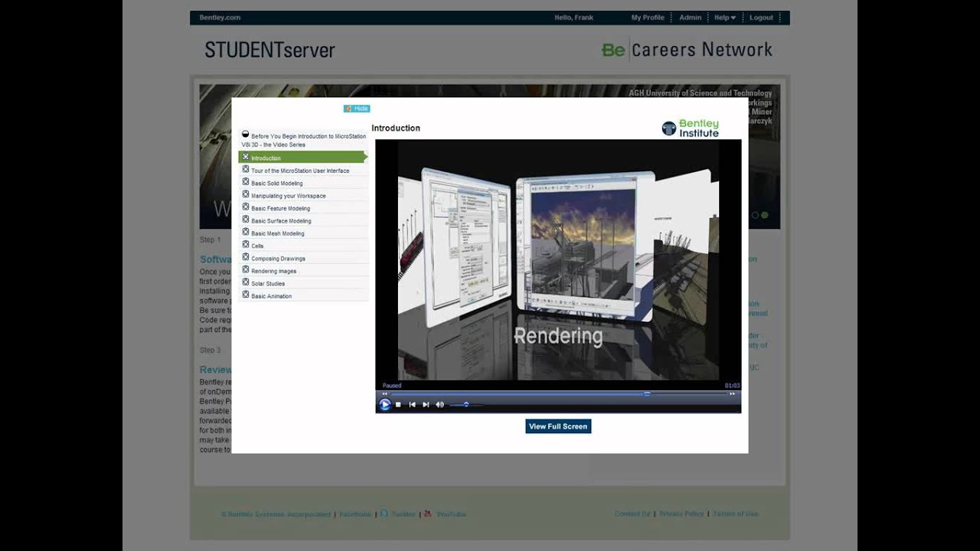This screenshot has width=980, height=551.
Task: Click the Introduction heading above the video
Action: tap(396, 128)
